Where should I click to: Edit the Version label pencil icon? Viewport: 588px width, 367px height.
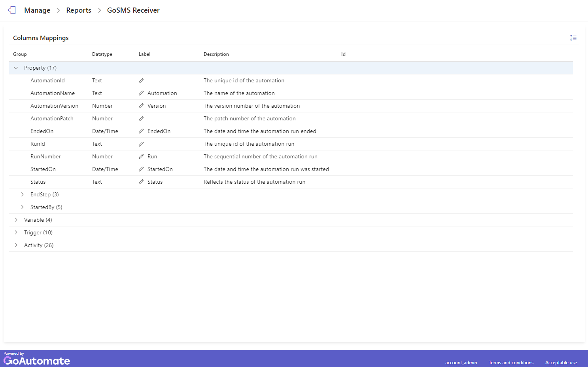click(141, 106)
